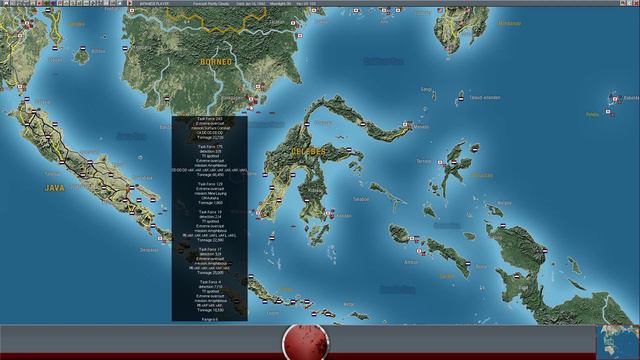Close the game window
Viewport: 640px width, 360px height.
(635, 3)
